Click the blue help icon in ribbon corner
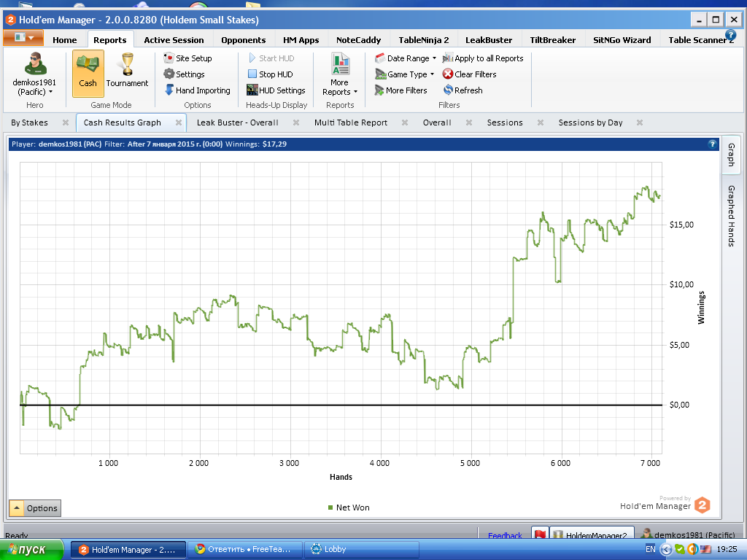 pos(730,35)
